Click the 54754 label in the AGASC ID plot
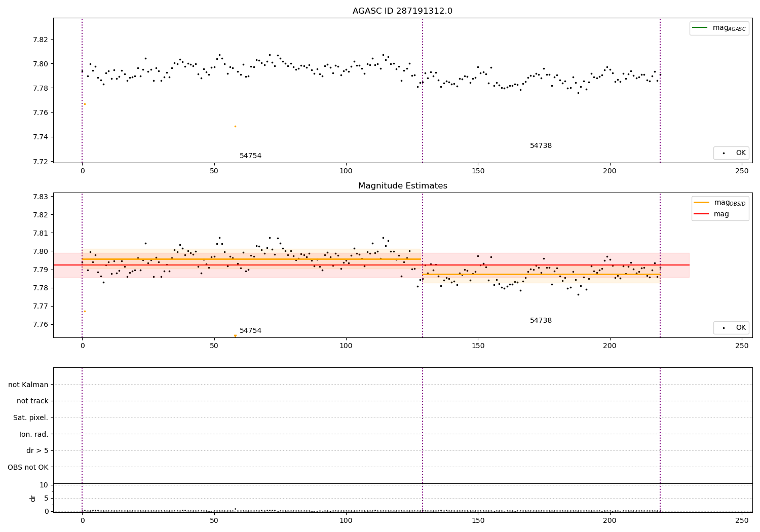 tap(250, 156)
